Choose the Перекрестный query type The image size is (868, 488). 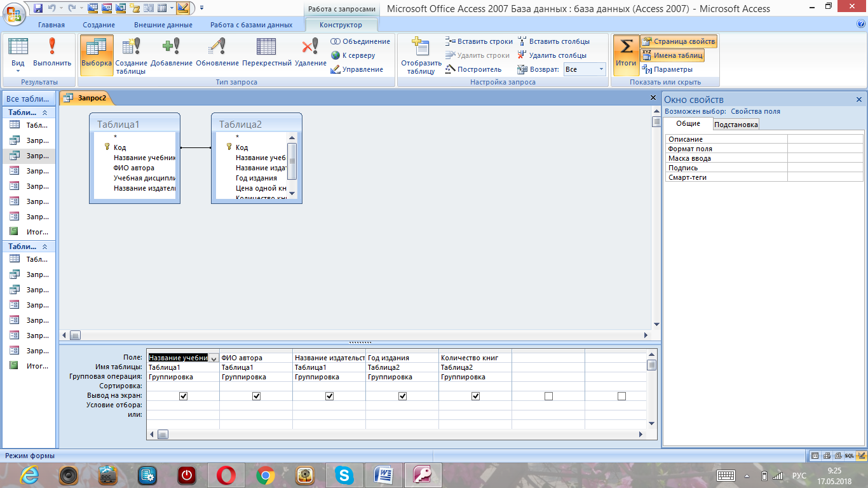(x=267, y=52)
